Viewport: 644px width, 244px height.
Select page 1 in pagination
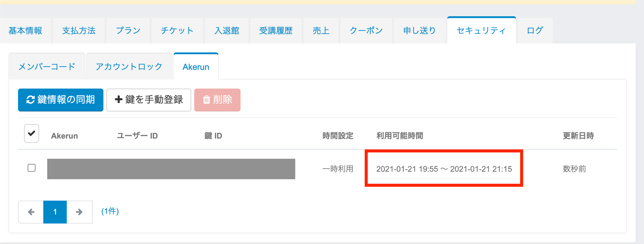55,212
